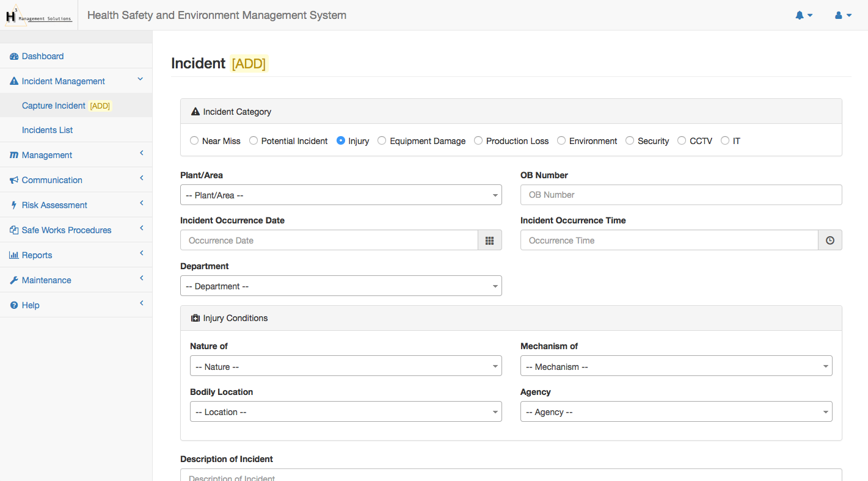Screen dimensions: 868x481
Task: Expand the Mechanism dropdown list
Action: 676,367
